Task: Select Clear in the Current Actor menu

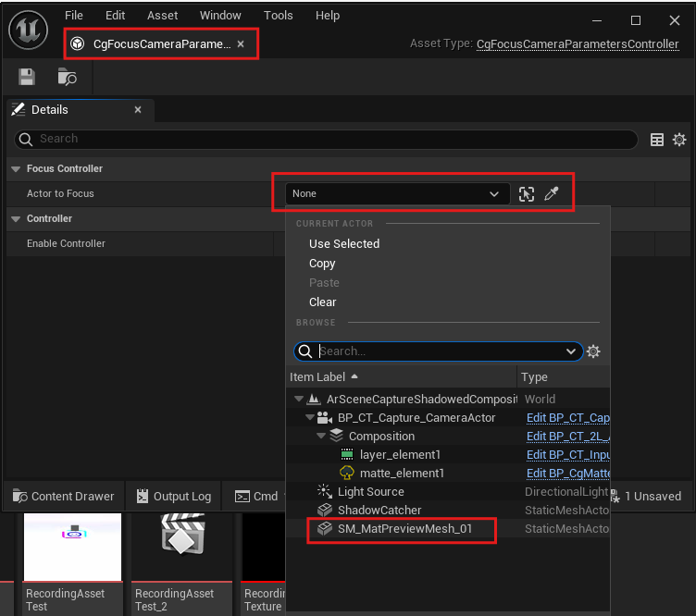Action: [323, 302]
